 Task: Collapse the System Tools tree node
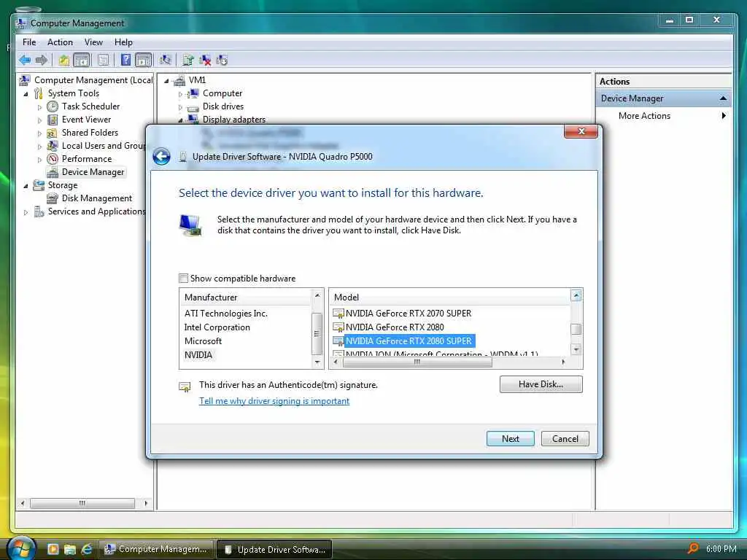[x=26, y=94]
